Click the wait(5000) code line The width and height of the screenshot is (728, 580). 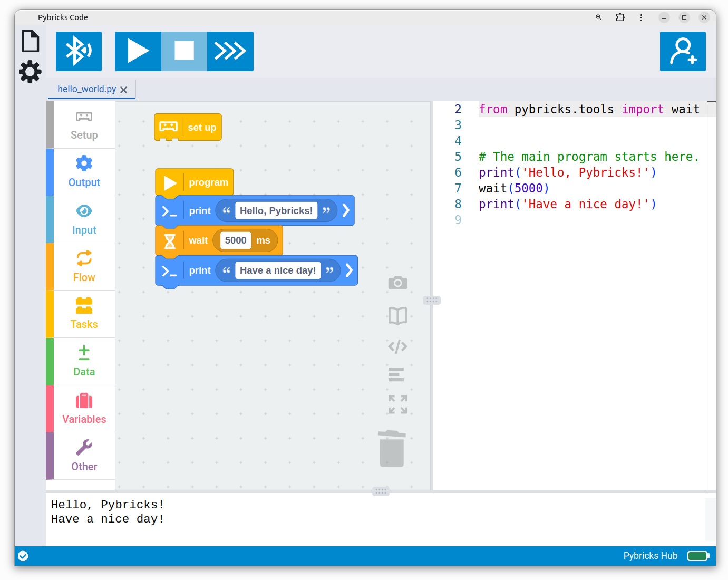click(x=514, y=188)
